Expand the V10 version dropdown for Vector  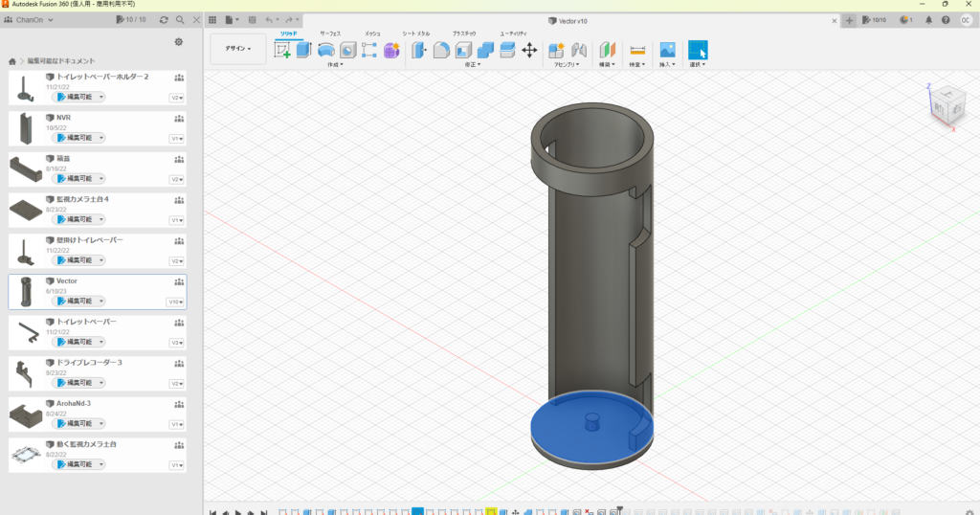(x=176, y=302)
